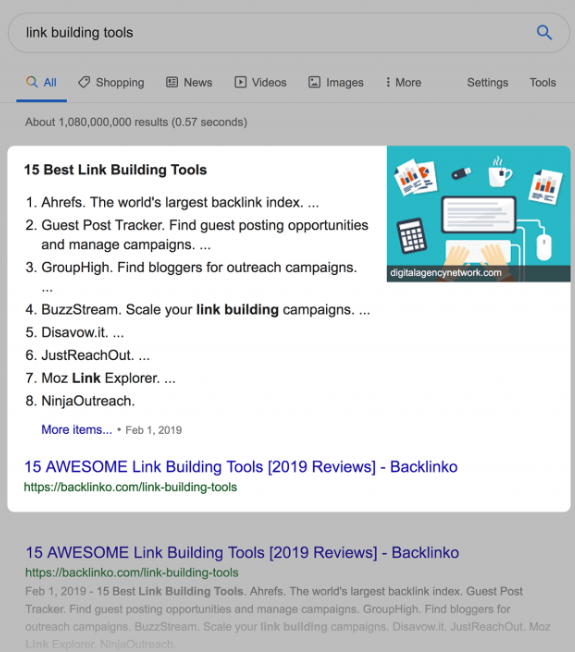Click the 'Moz Link Explorer' list item
The width and height of the screenshot is (575, 652).
coord(101,378)
